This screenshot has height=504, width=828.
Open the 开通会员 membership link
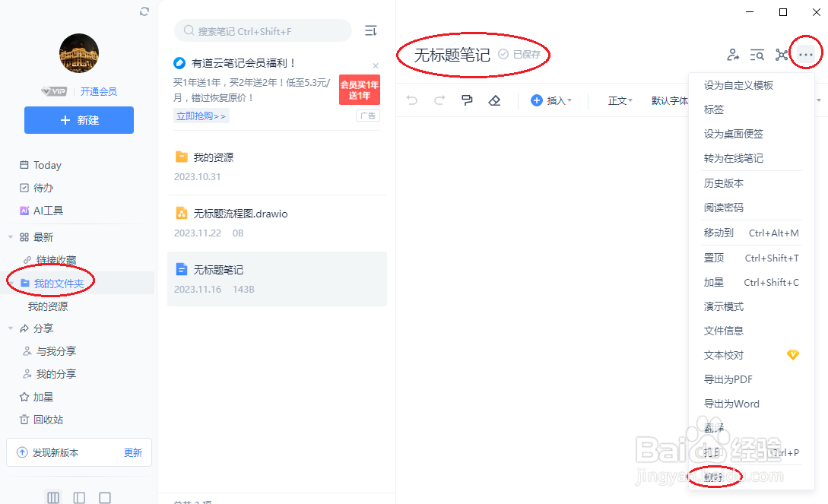99,91
